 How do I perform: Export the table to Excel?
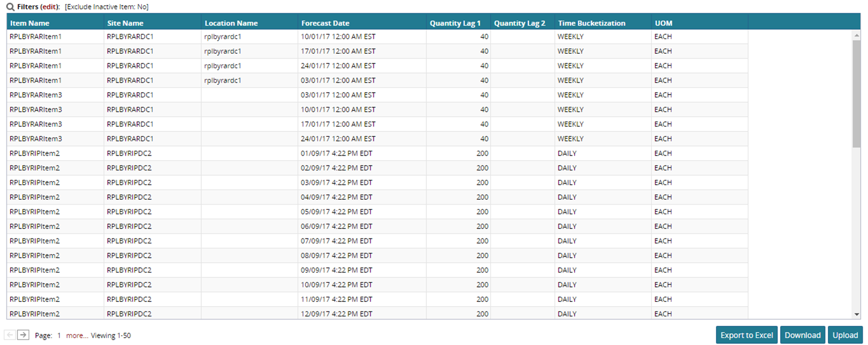(746, 335)
